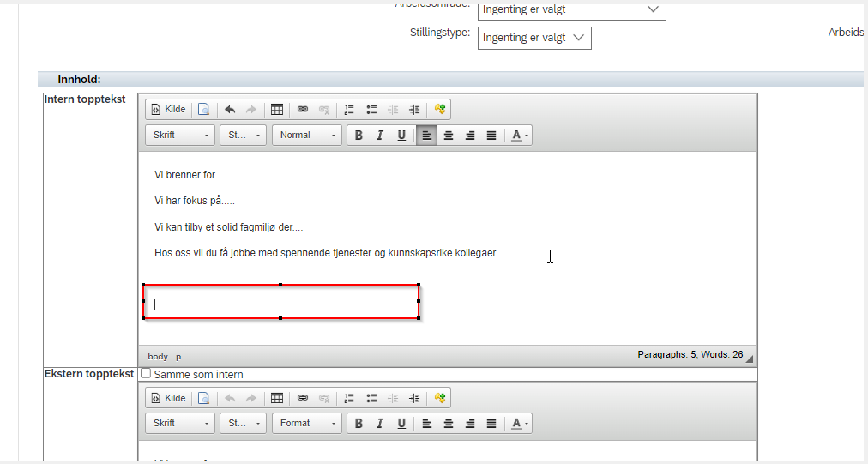
Task: Click the yellow-green icon in Intern topptekst toolbar
Action: tap(439, 109)
